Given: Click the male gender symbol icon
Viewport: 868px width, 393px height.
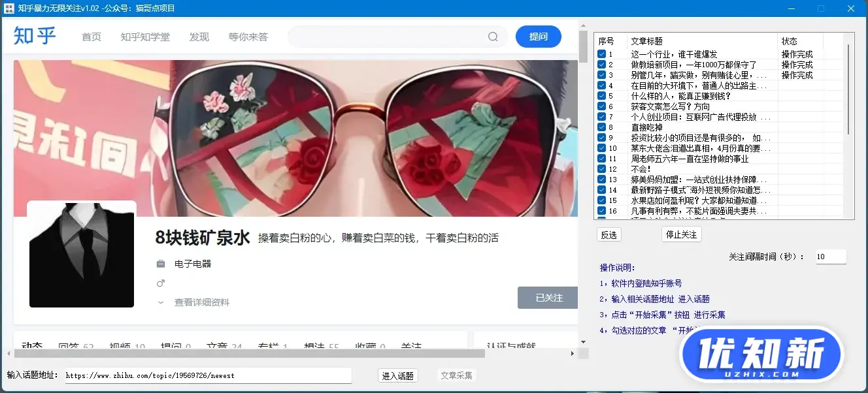Looking at the screenshot, I should [161, 283].
